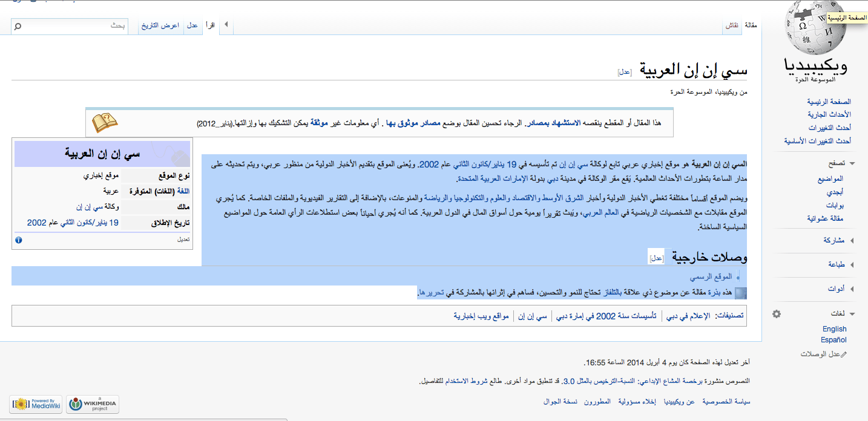Click the عدل الوصلات link text

[x=820, y=354]
